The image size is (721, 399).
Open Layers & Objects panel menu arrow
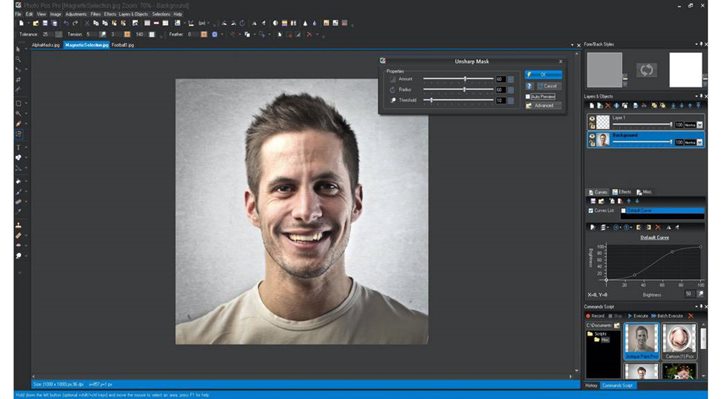point(696,96)
